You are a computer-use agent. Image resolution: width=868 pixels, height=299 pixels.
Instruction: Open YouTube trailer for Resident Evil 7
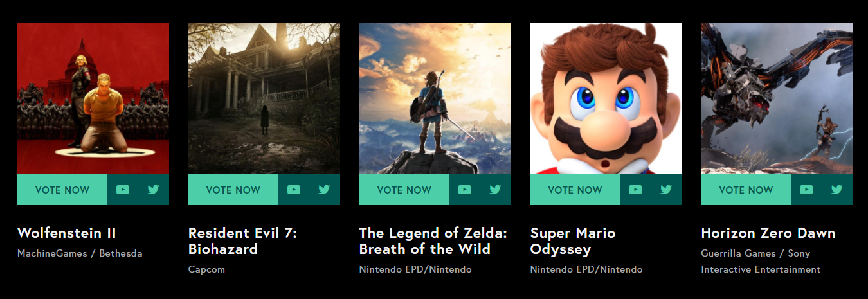pos(294,190)
